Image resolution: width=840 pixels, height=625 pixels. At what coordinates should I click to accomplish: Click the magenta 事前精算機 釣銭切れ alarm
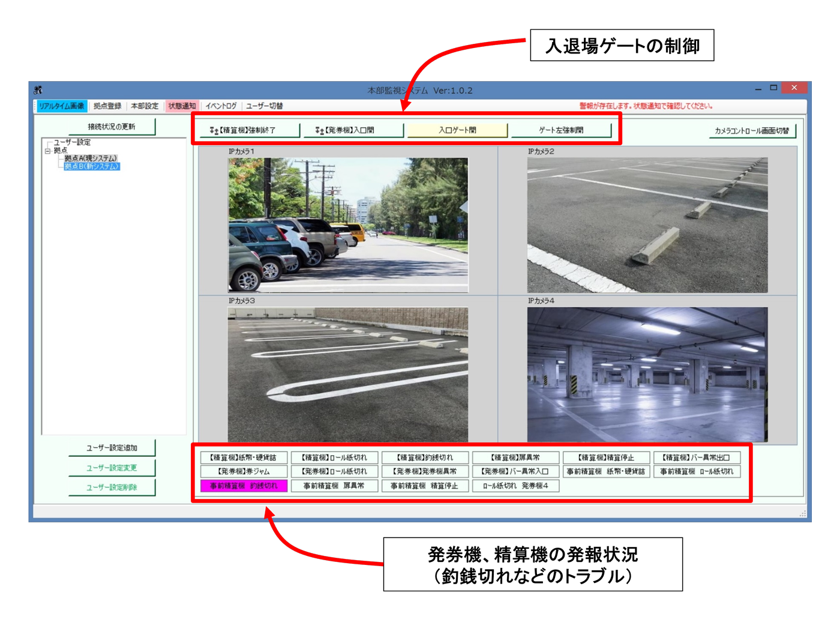(x=244, y=486)
